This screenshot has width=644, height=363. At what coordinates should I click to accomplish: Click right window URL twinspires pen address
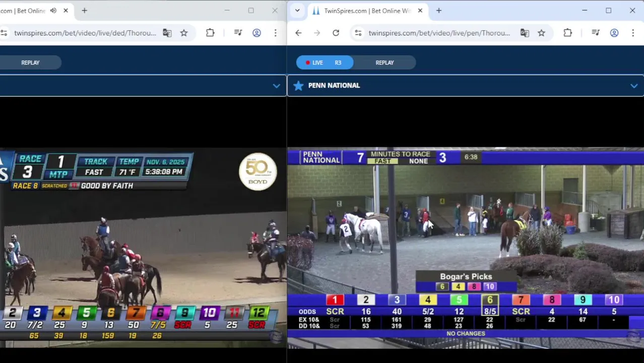(439, 33)
